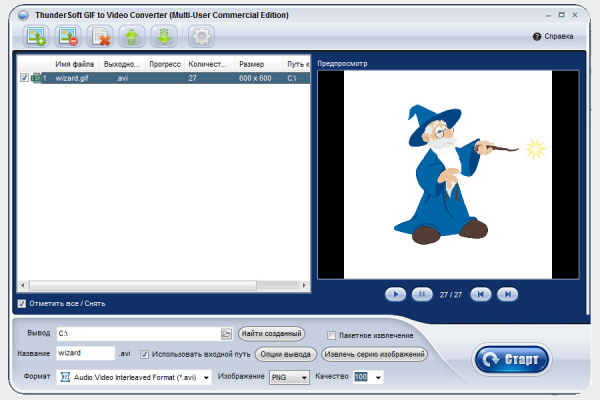Click the file list horizontal scrollbar thumb
This screenshot has height=400, width=600.
(x=143, y=286)
